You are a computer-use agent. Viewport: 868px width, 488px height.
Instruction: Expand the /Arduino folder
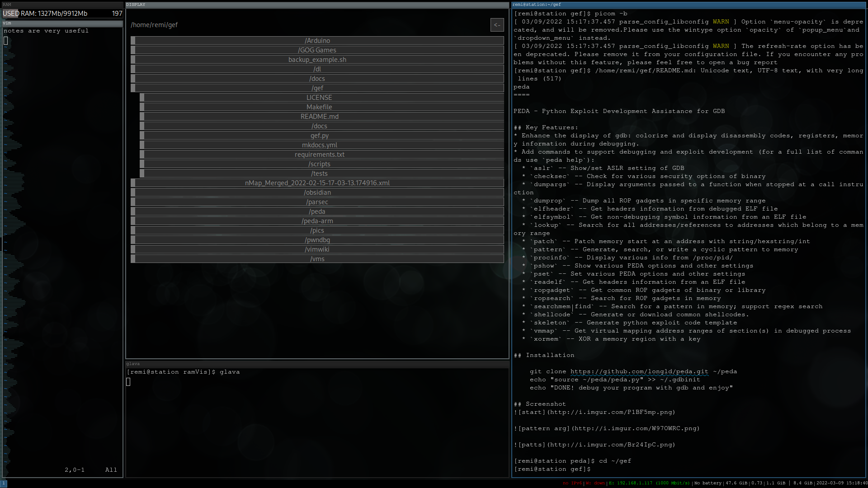pos(317,41)
